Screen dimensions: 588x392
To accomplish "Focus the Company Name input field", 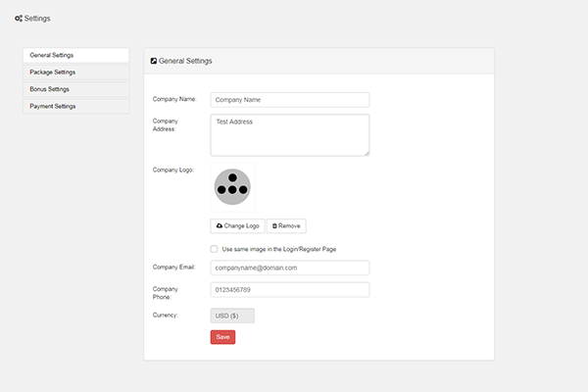I will 289,99.
